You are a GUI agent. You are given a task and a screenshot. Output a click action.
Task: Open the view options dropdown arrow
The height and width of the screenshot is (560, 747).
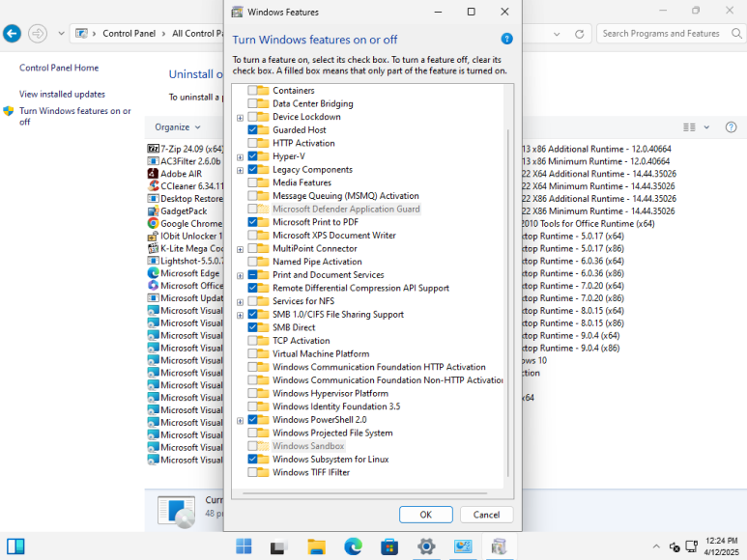[x=706, y=127]
